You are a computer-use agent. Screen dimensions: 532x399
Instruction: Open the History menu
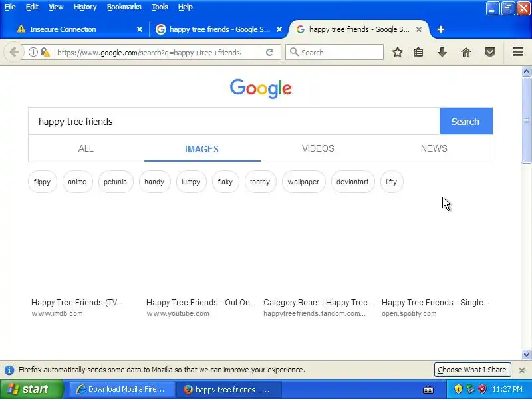pos(85,7)
